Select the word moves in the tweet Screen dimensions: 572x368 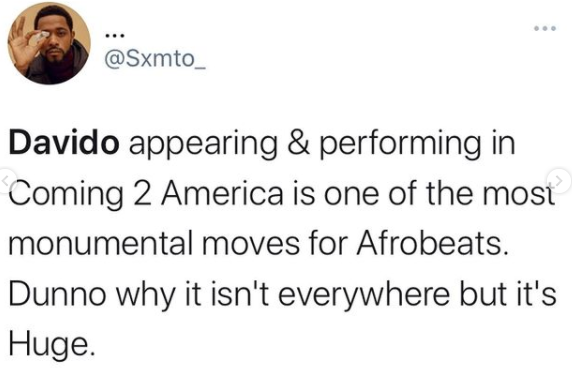(251, 244)
